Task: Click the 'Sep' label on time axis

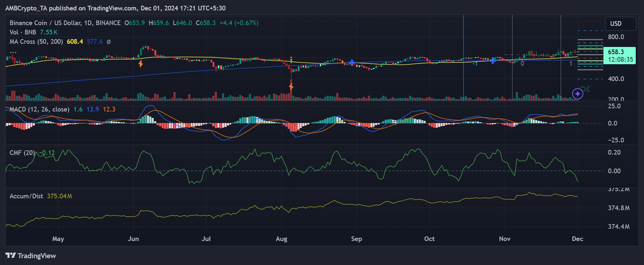Action: [357, 239]
